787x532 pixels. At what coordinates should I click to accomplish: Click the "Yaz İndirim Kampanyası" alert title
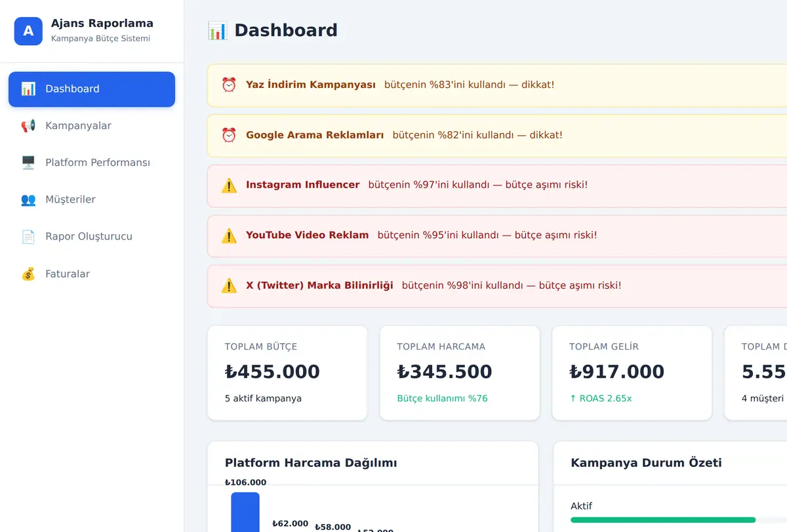[311, 85]
